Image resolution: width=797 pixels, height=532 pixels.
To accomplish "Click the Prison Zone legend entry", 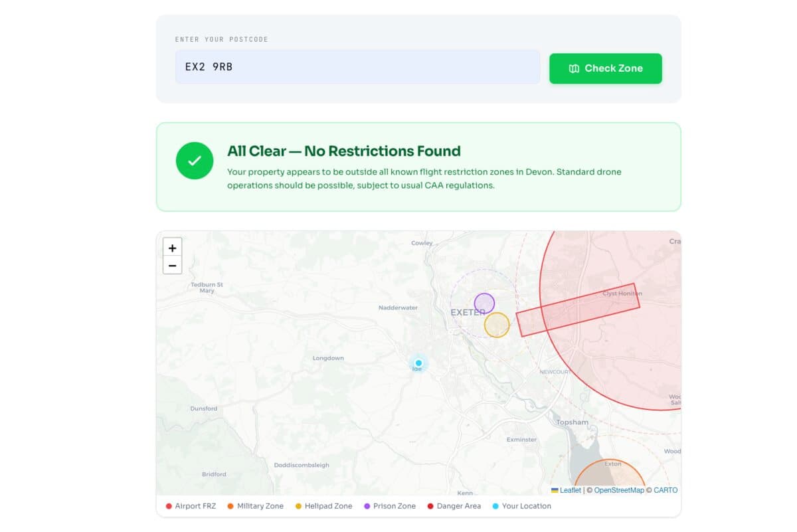I will coord(390,506).
